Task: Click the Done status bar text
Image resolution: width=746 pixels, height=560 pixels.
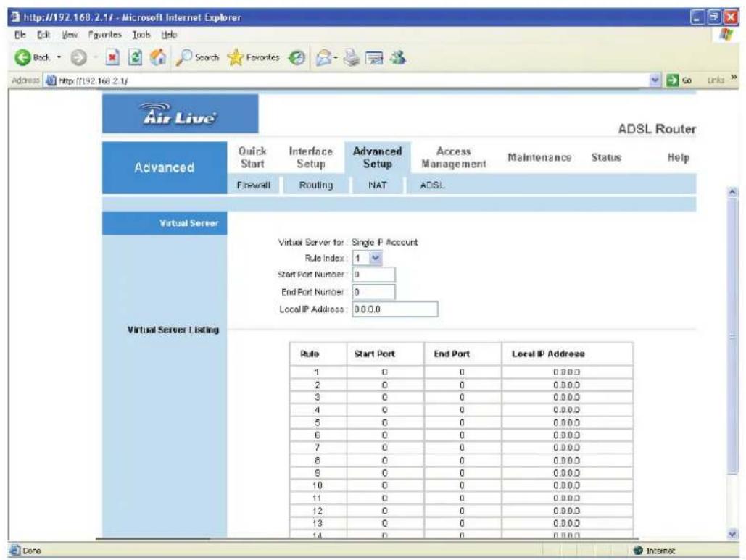Action: click(32, 551)
